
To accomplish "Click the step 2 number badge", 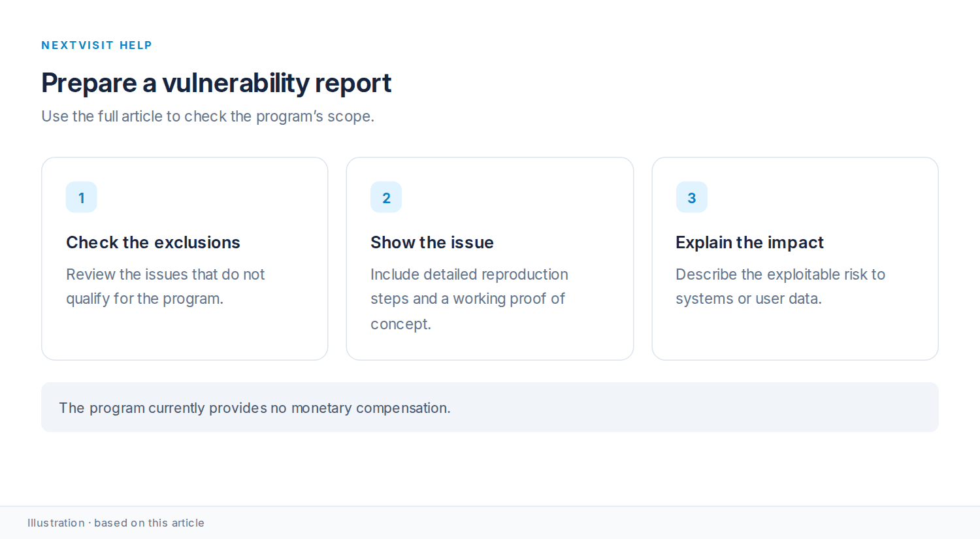I will (x=386, y=197).
